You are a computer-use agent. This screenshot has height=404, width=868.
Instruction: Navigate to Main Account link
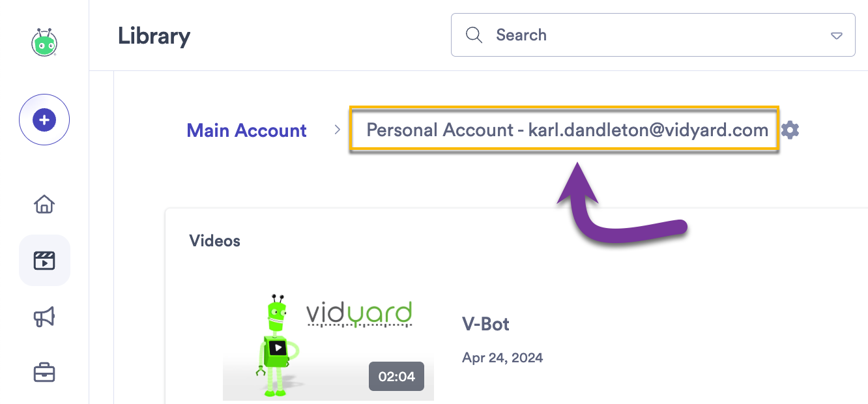tap(246, 130)
